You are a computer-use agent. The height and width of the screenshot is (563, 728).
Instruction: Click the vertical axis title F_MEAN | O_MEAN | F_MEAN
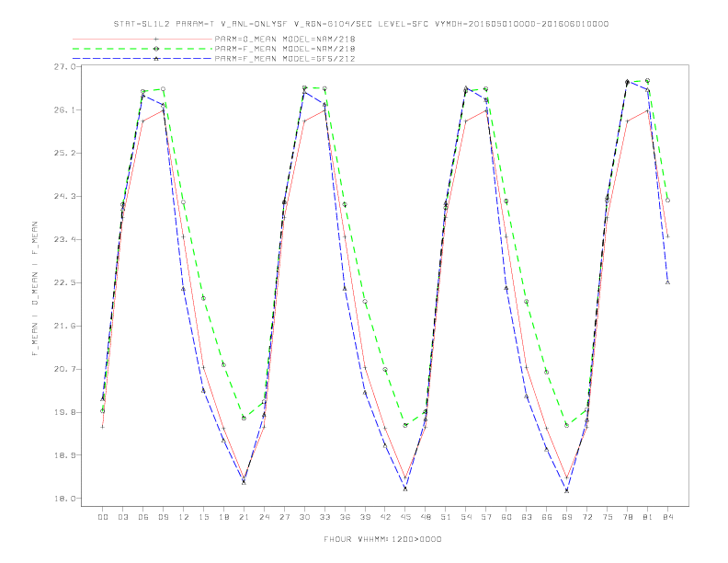35,289
